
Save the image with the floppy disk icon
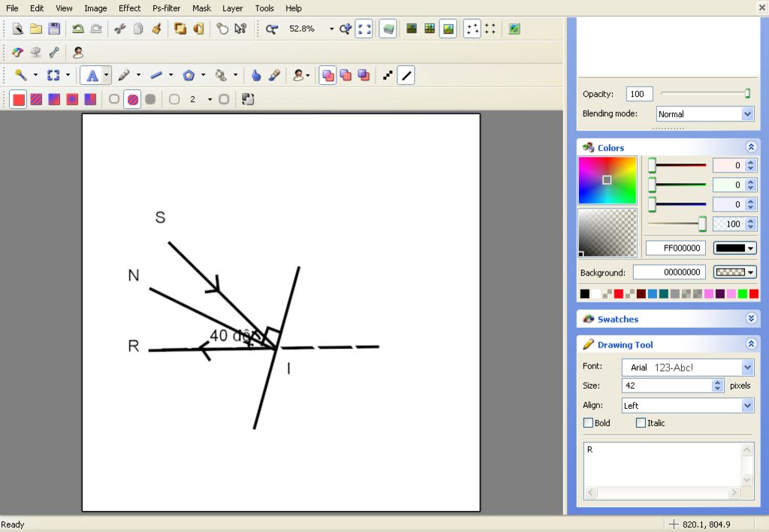click(54, 29)
